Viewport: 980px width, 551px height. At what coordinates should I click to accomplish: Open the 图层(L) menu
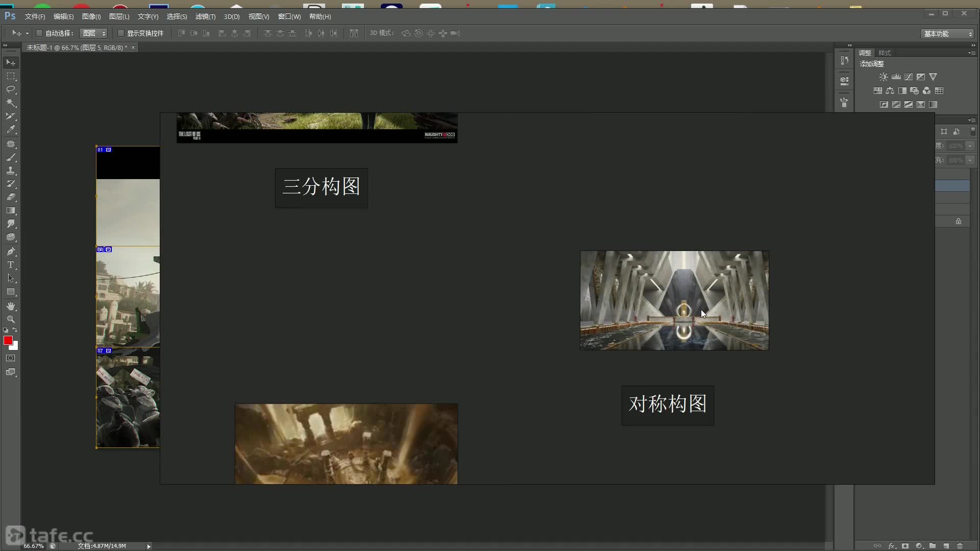pyautogui.click(x=119, y=17)
